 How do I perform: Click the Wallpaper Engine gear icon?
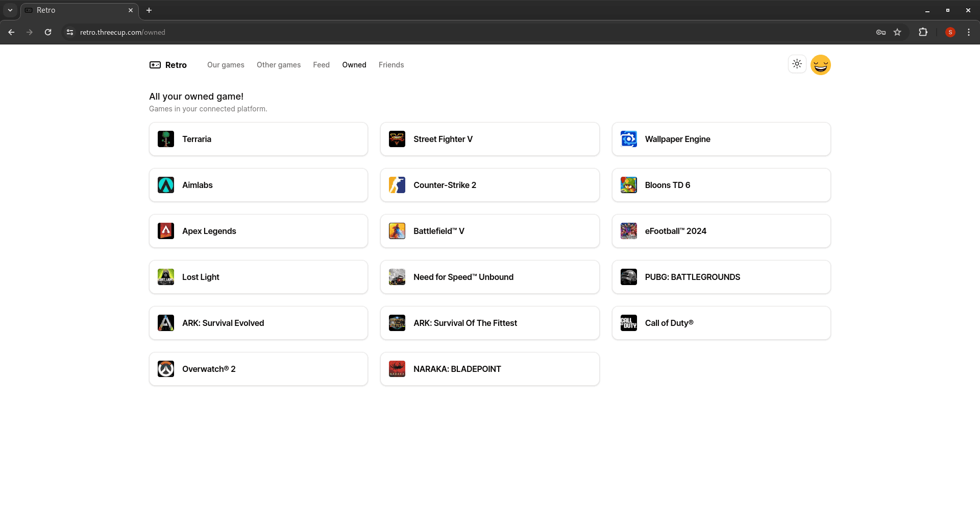click(629, 139)
